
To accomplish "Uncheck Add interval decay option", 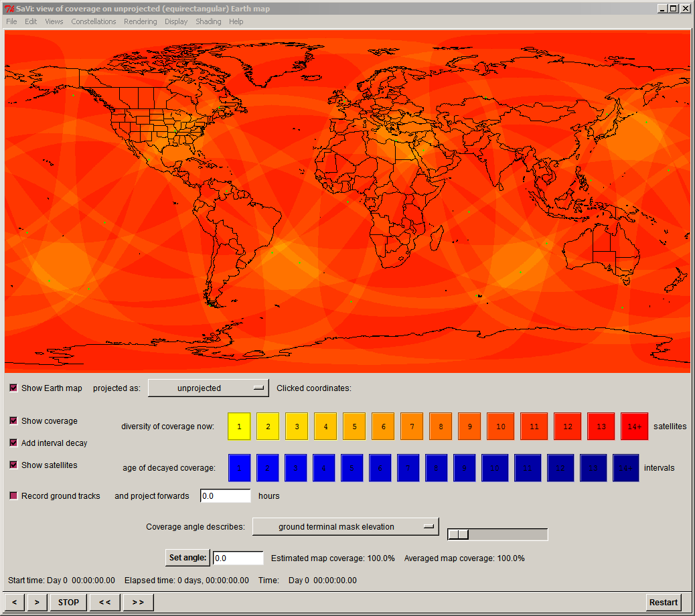I will click(x=13, y=443).
